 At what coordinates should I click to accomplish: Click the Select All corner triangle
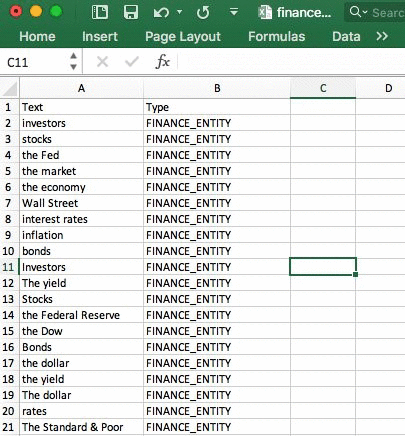coord(10,89)
